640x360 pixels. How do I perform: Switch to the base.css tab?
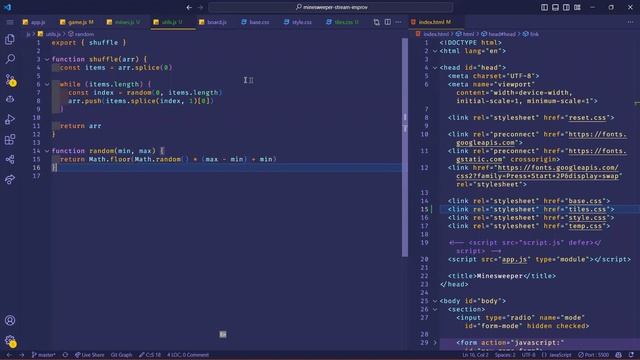click(255, 22)
